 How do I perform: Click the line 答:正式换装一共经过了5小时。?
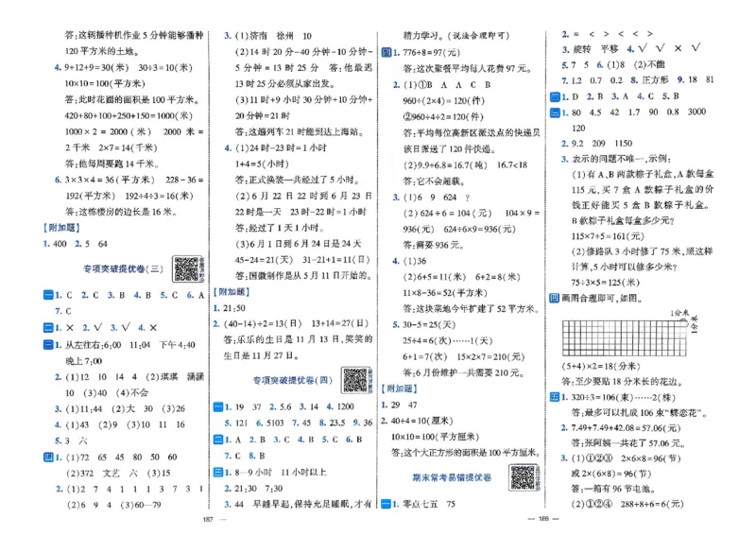click(x=298, y=180)
